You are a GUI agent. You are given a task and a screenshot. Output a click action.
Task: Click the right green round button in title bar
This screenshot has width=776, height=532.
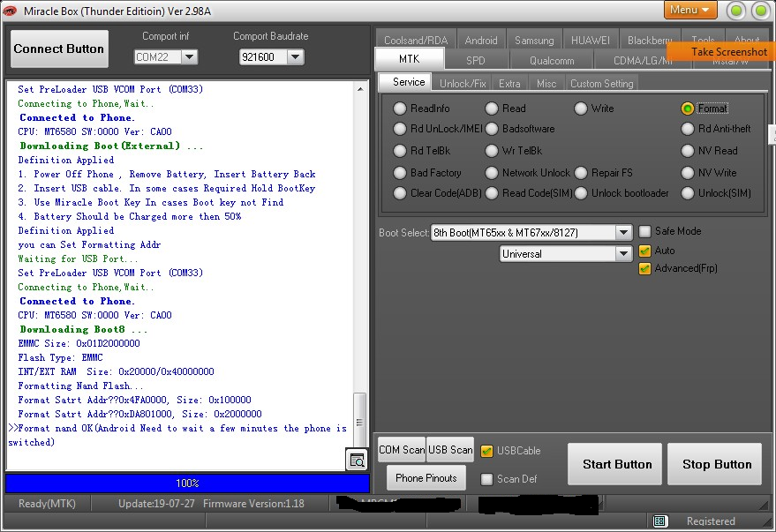(x=760, y=11)
